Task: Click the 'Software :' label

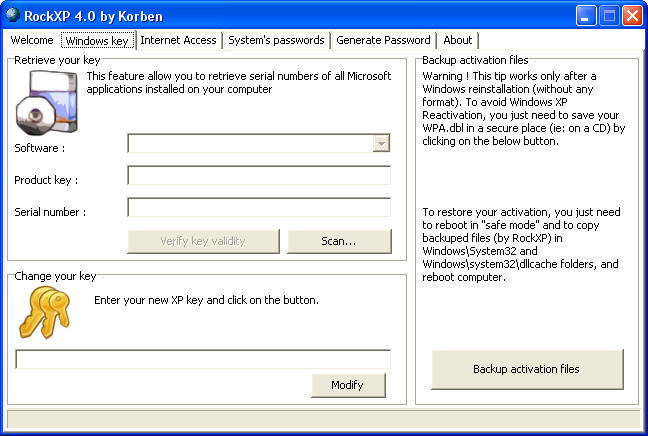Action: point(40,148)
